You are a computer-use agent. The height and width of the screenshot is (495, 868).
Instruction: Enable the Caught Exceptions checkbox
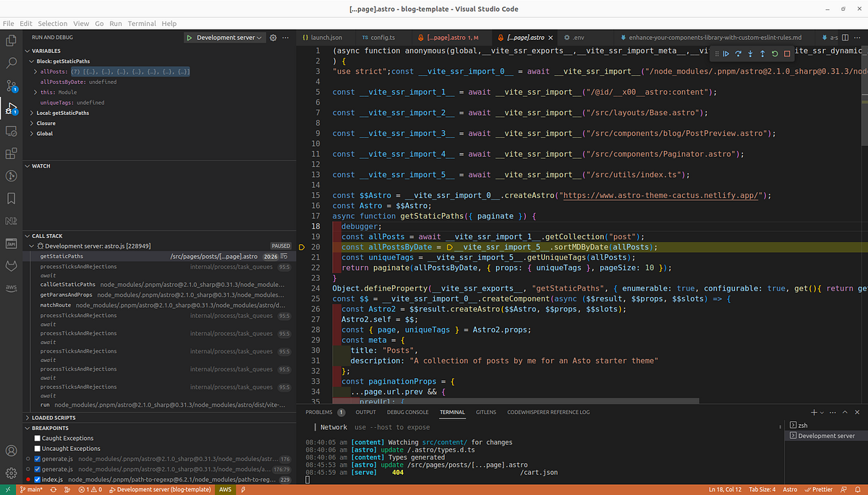click(37, 439)
